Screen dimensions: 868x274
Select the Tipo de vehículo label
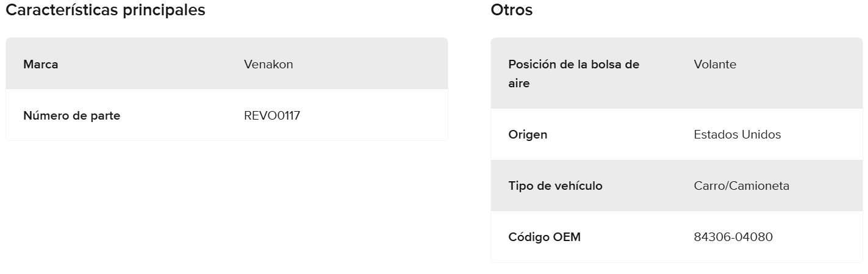[555, 186]
